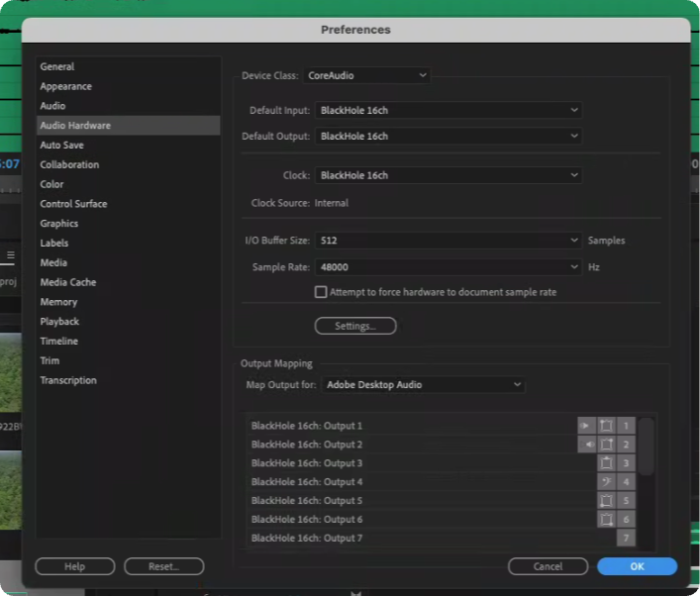This screenshot has width=700, height=596.
Task: Select the Appearance preferences category
Action: click(128, 86)
